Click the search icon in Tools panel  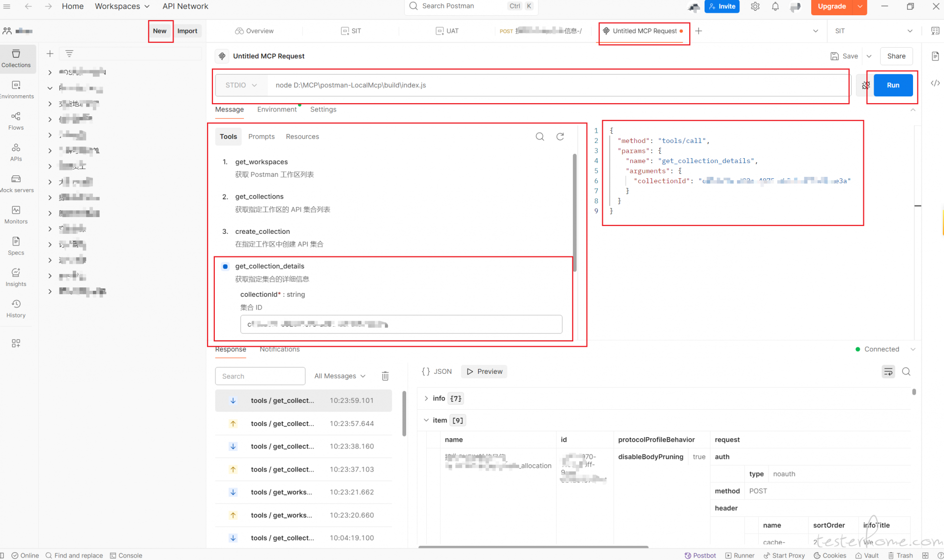(x=540, y=137)
